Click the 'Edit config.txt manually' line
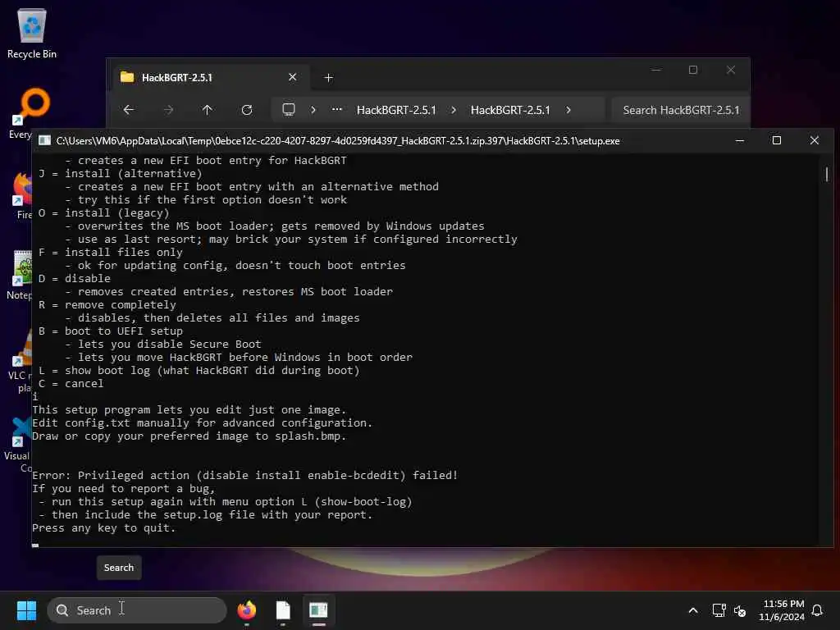Viewport: 840px width, 630px height. pyautogui.click(x=202, y=422)
